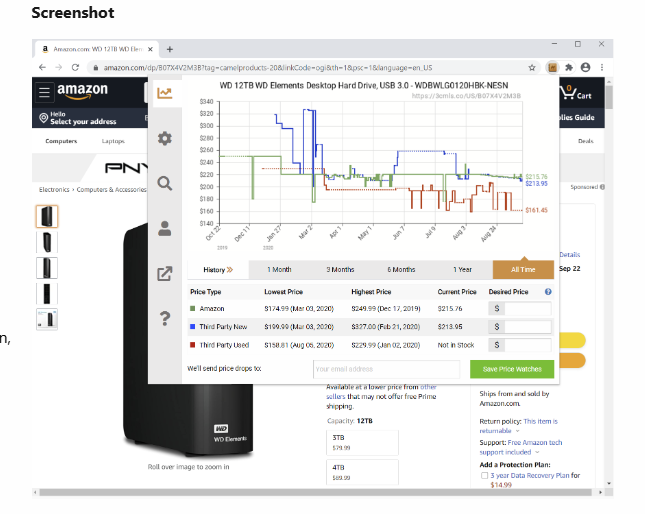
Task: Select the fourth product thumbnail
Action: [x=47, y=294]
